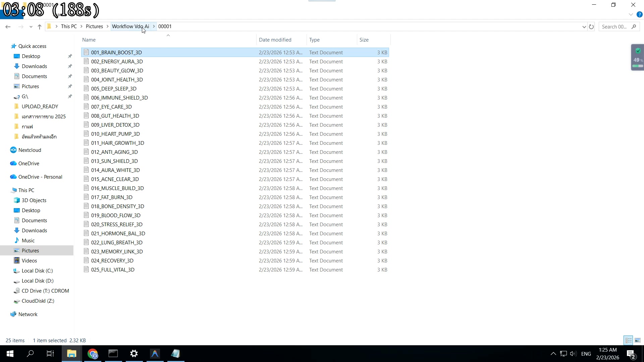This screenshot has width=644, height=362.
Task: Switch to large icons view
Action: coord(638,340)
